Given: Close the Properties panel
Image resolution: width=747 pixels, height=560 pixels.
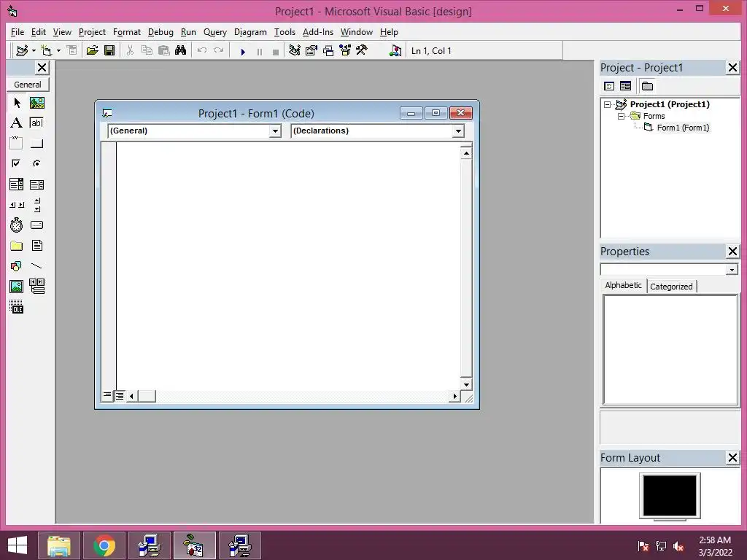Looking at the screenshot, I should [732, 251].
